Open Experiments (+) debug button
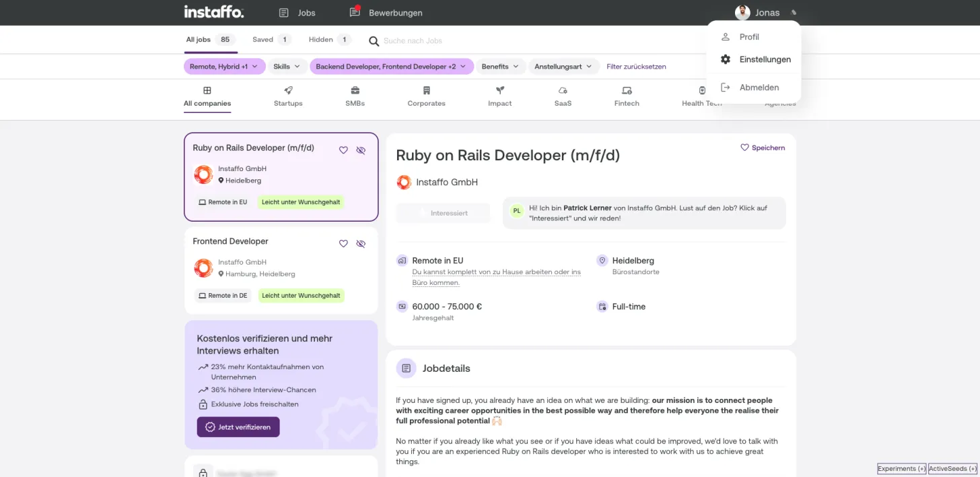Image resolution: width=980 pixels, height=477 pixels. pos(902,469)
